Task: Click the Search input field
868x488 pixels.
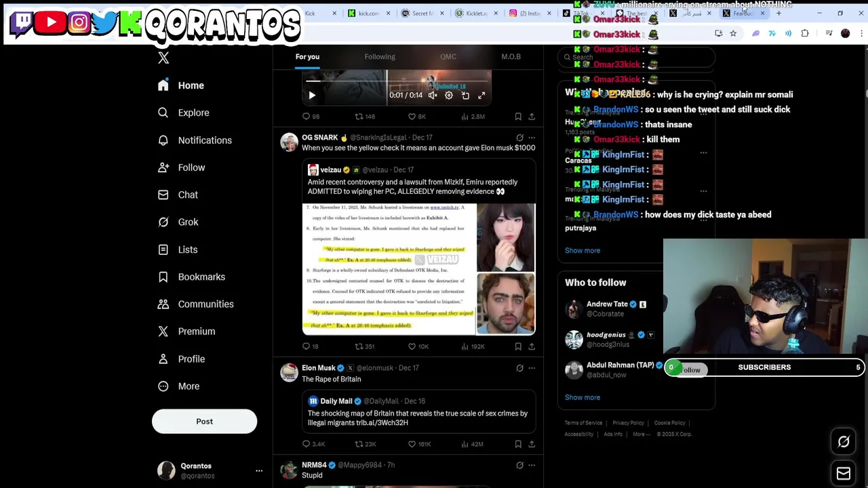Action: coord(636,58)
